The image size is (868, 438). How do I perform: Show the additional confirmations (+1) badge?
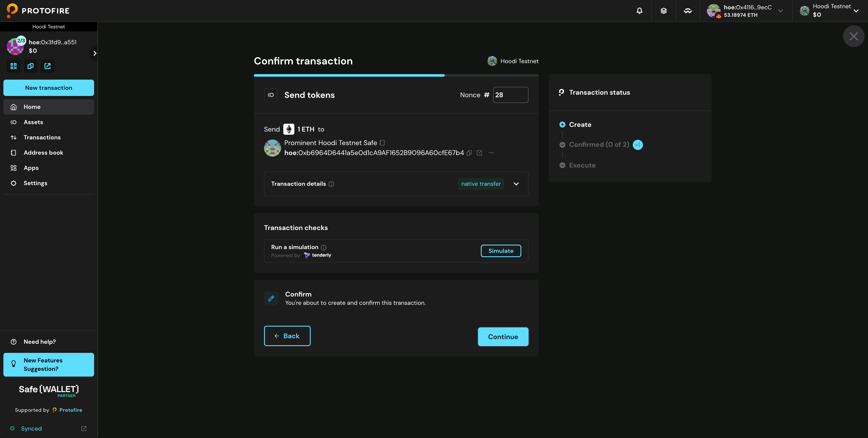(x=637, y=145)
